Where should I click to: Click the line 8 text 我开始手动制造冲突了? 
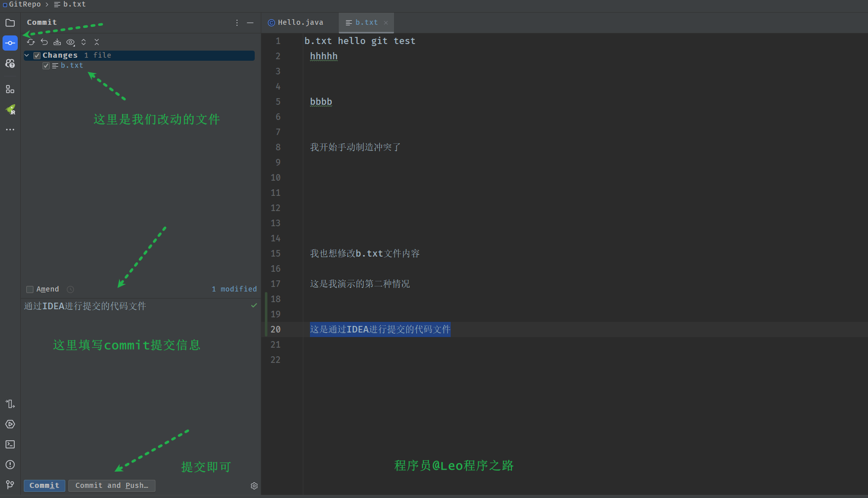pos(356,147)
